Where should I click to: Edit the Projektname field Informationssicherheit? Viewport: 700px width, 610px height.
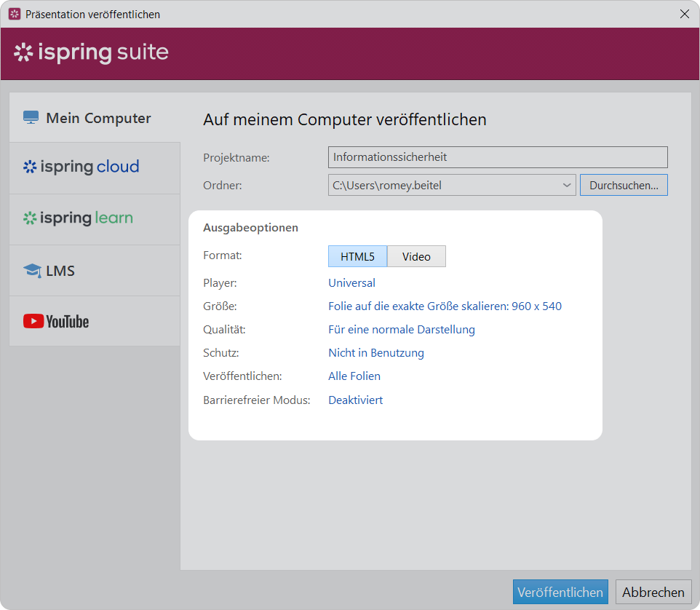point(498,157)
